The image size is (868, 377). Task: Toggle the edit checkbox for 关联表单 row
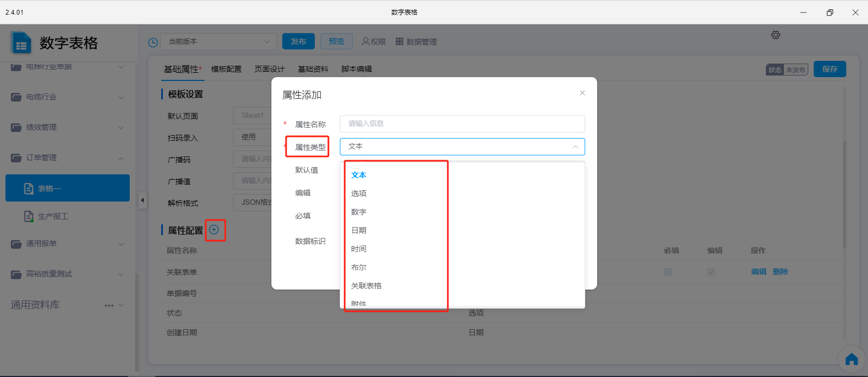point(711,272)
